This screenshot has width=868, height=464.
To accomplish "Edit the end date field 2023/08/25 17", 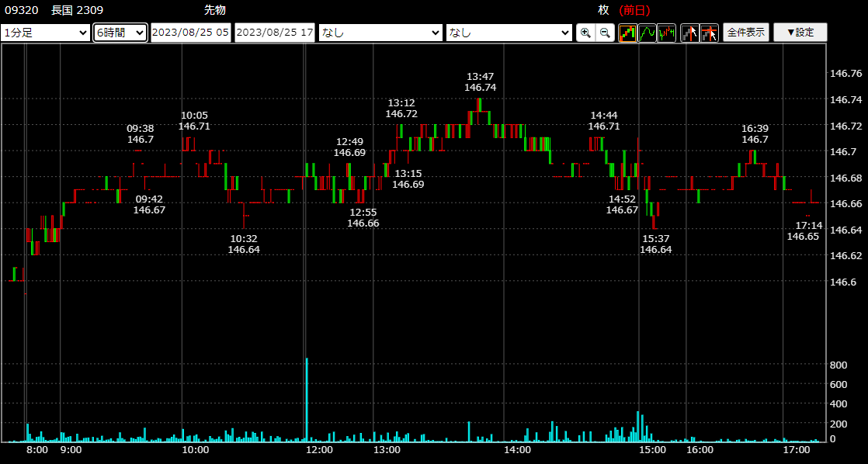I will [x=275, y=33].
